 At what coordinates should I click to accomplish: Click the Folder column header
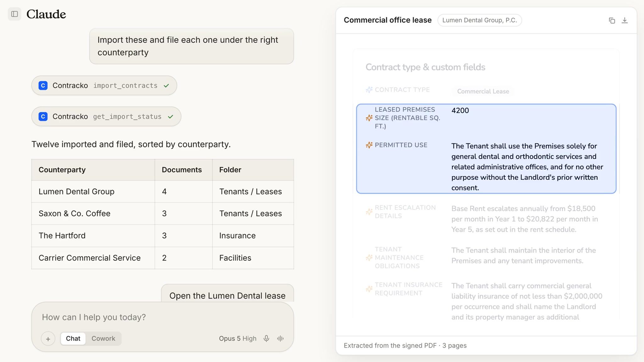click(253, 170)
